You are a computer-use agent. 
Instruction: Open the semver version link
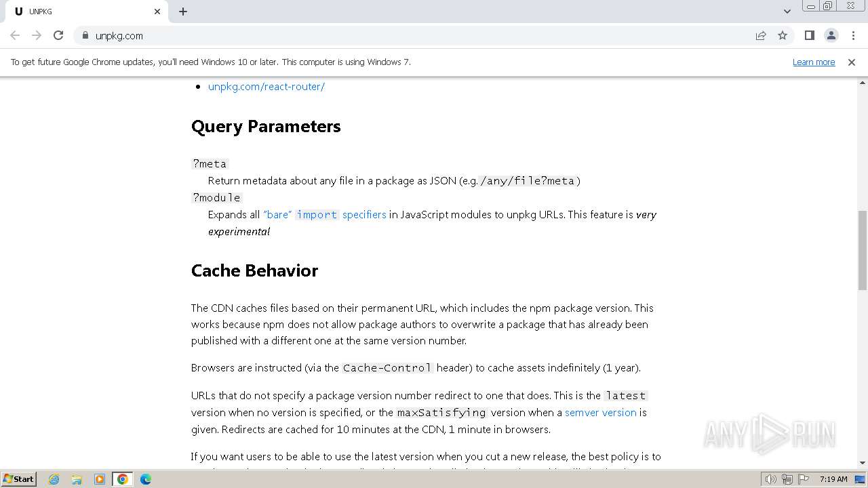[x=600, y=412]
